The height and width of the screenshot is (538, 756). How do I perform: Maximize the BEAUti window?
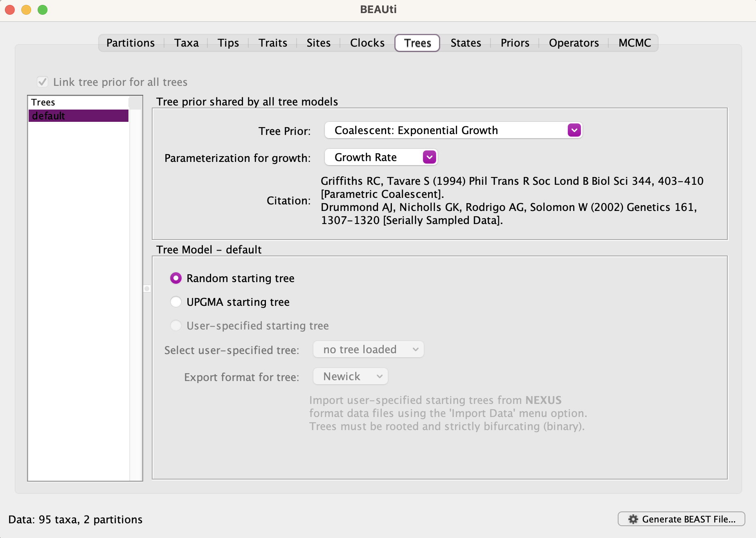tap(43, 9)
